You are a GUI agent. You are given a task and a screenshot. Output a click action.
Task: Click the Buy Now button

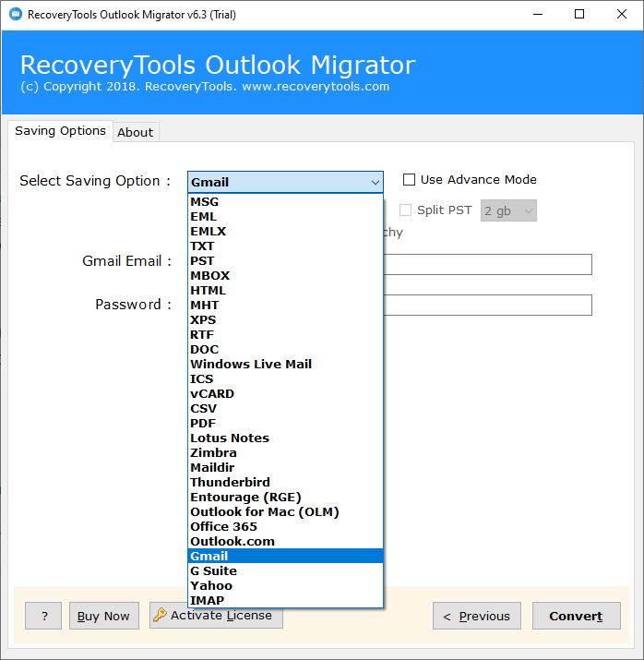(x=104, y=616)
